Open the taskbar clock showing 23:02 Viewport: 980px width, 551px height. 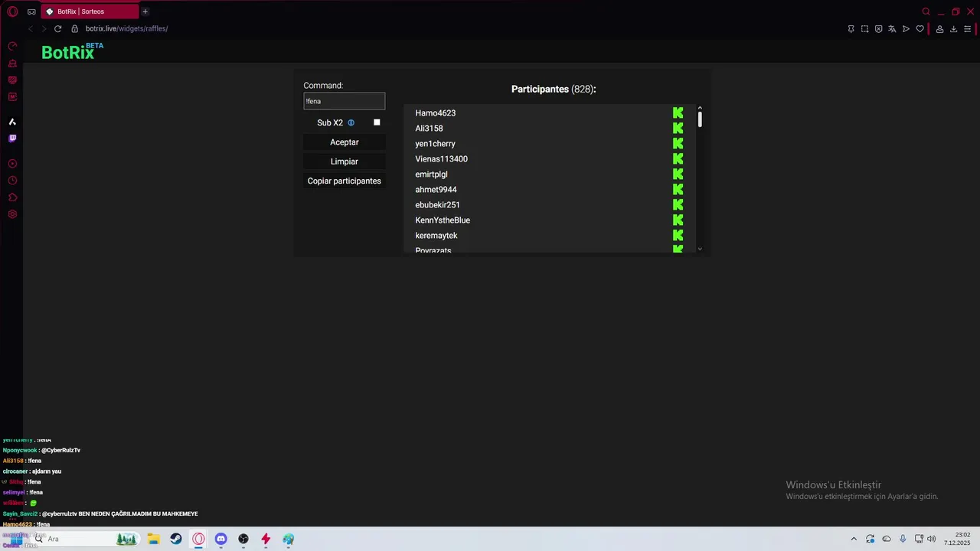tap(957, 539)
